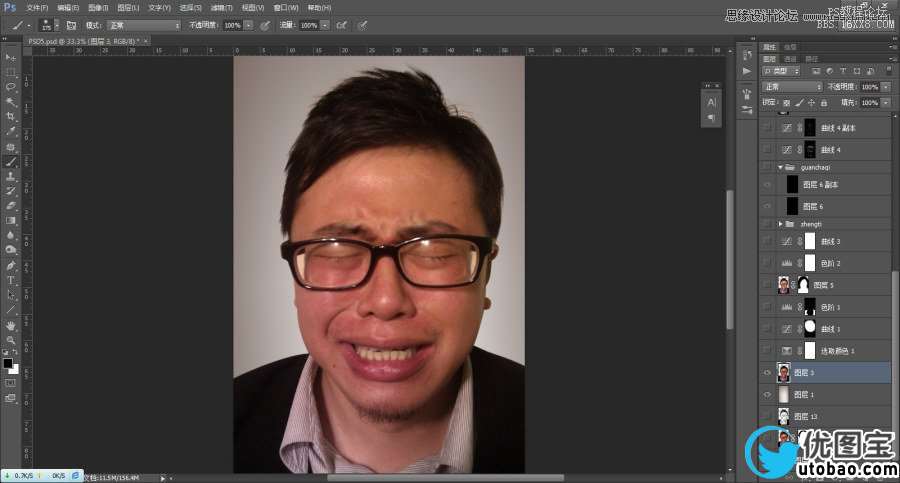This screenshot has height=483, width=900.
Task: Click the horizontal canvas scrollbar
Action: (x=446, y=478)
